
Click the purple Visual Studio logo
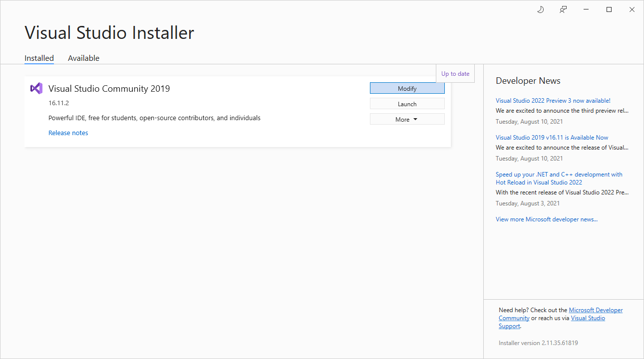tap(36, 88)
